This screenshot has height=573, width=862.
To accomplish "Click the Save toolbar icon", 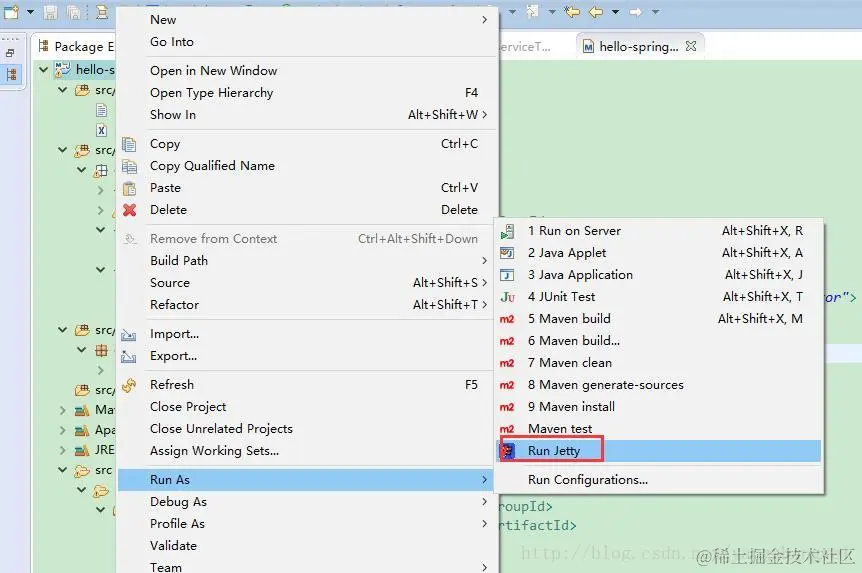I will coord(51,12).
